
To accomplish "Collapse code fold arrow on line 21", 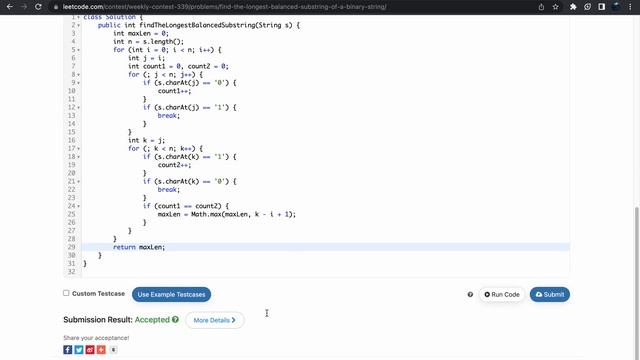I will [x=79, y=181].
